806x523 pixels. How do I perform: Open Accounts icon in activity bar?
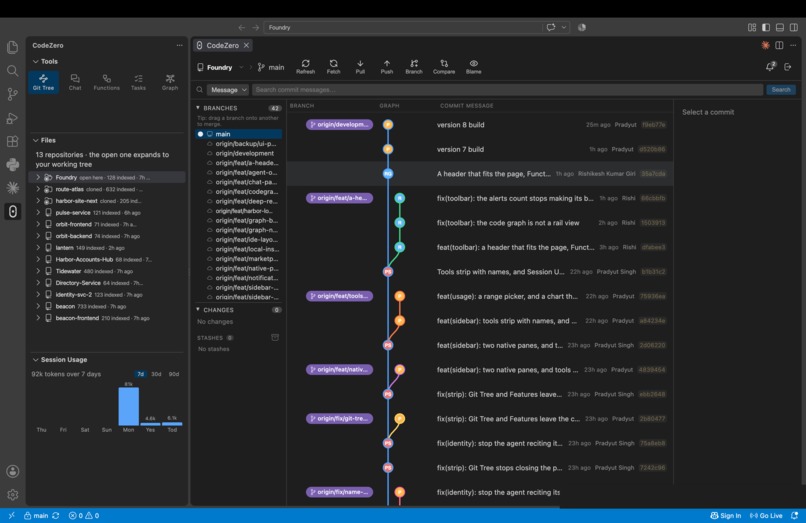(x=12, y=471)
